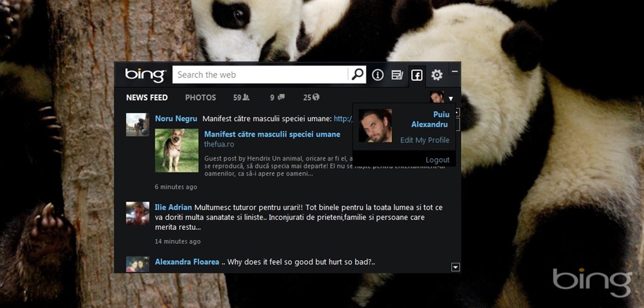Switch to the Photos tab
Screen dimensions: 644x308
point(200,98)
